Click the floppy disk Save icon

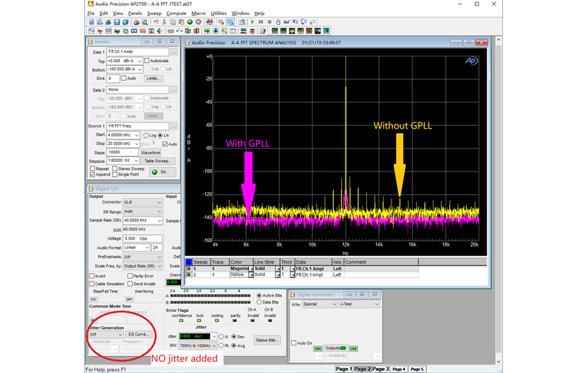tap(117, 22)
